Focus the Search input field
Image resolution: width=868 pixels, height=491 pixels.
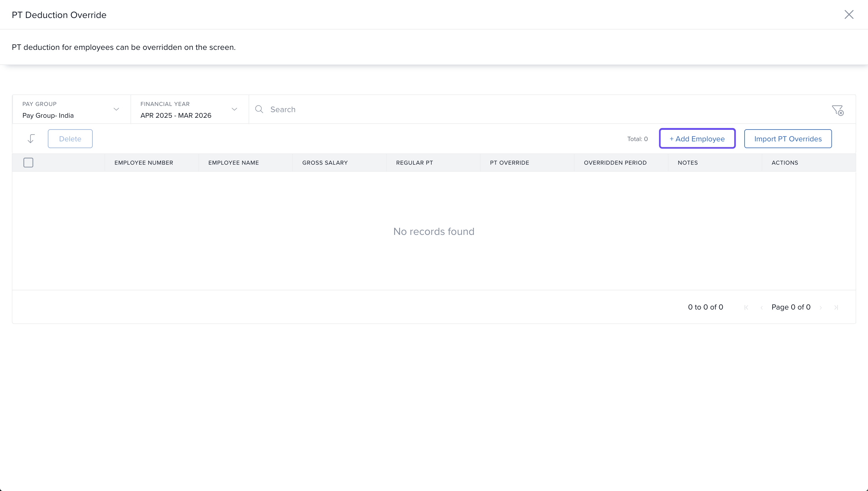[x=540, y=109]
